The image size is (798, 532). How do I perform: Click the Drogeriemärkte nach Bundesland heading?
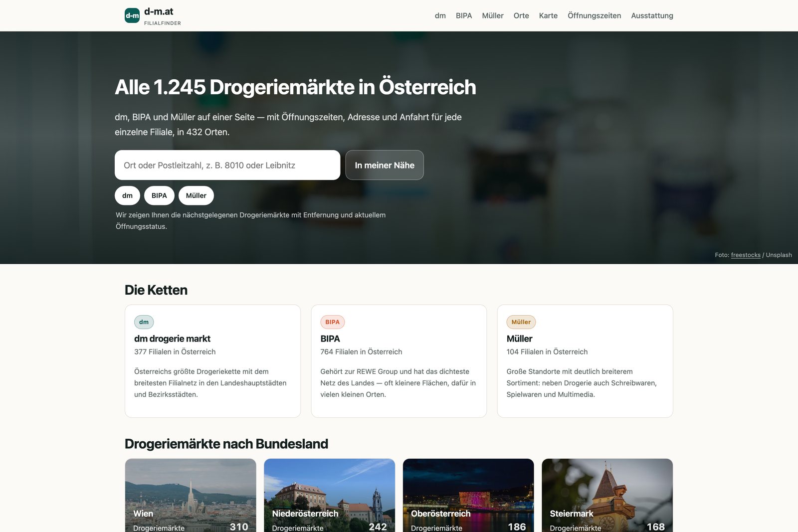point(226,444)
